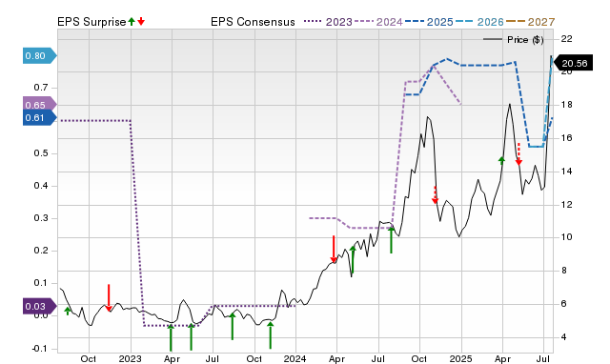Select the 0.80 light-blue value tag
Screen dimensions: 610x364
pos(40,55)
